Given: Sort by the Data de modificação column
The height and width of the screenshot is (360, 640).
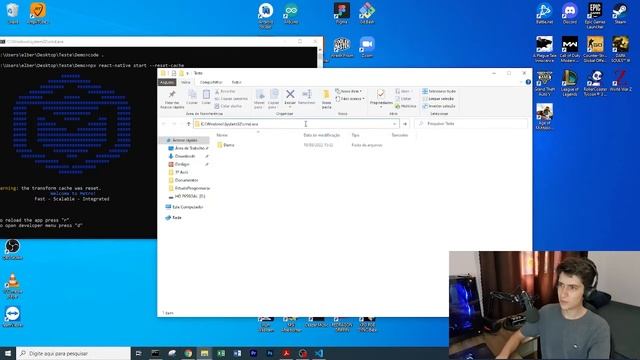Looking at the screenshot, I should pyautogui.click(x=322, y=135).
